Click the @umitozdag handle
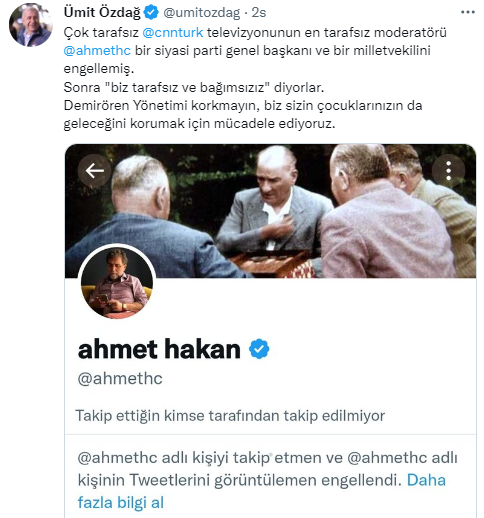Viewport: 484px width, 518px height. click(201, 13)
